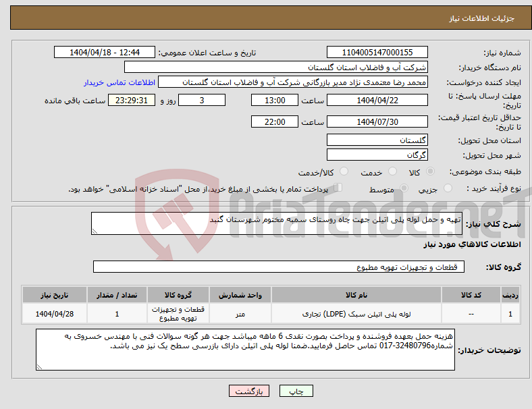Click the quantity cell showing 1
This screenshot has width=532, height=409.
coord(117,314)
